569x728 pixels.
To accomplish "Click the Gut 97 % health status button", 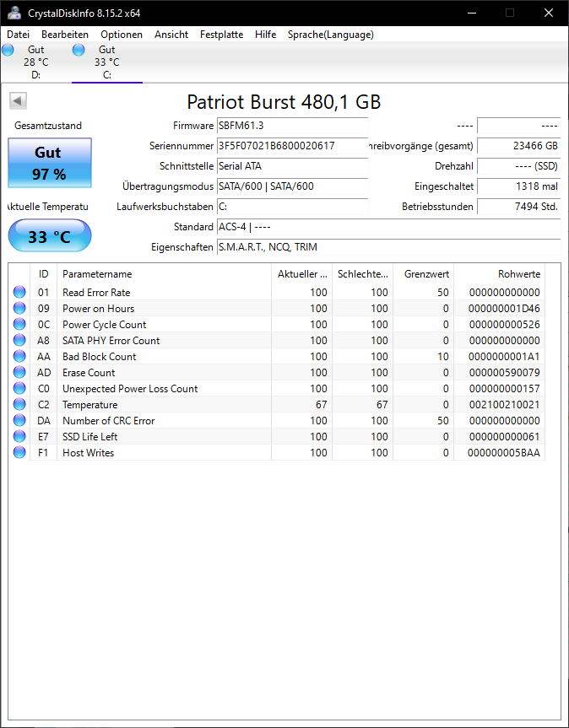I will coord(50,163).
